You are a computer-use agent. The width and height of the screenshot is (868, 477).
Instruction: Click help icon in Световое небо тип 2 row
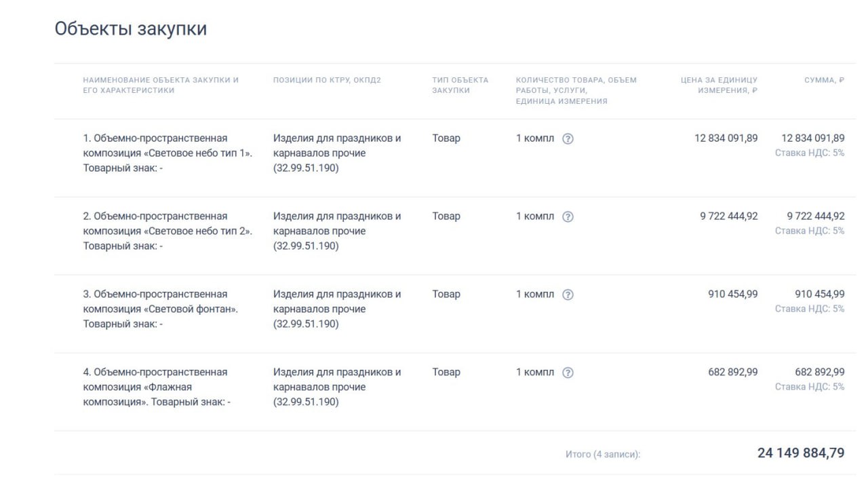tap(568, 216)
